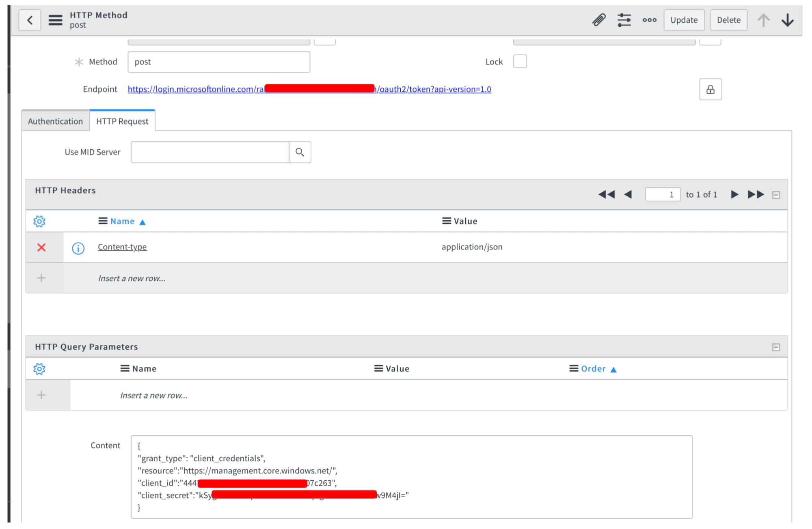Select the HTTP Request tab

tap(122, 121)
